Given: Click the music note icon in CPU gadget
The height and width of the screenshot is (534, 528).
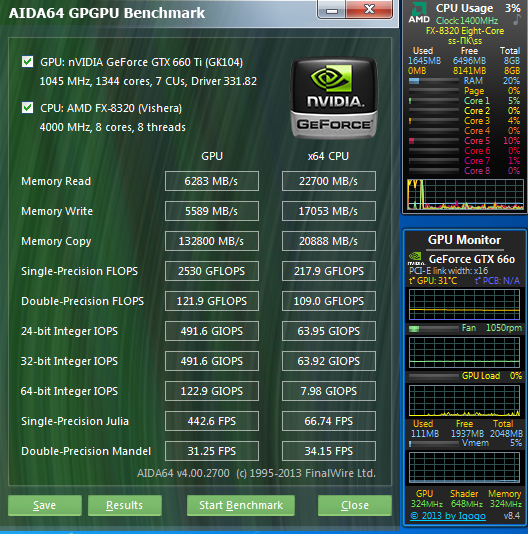Looking at the screenshot, I should coord(517,20).
